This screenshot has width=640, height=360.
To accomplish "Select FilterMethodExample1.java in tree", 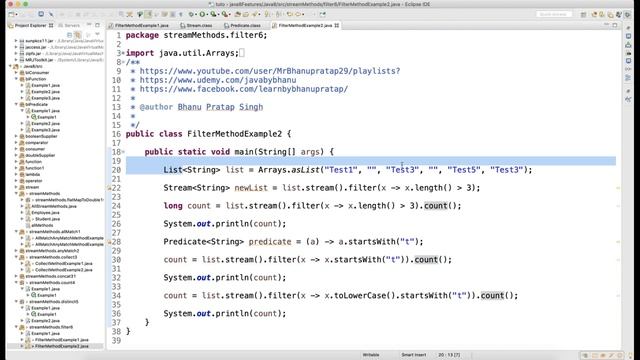I will [57, 340].
